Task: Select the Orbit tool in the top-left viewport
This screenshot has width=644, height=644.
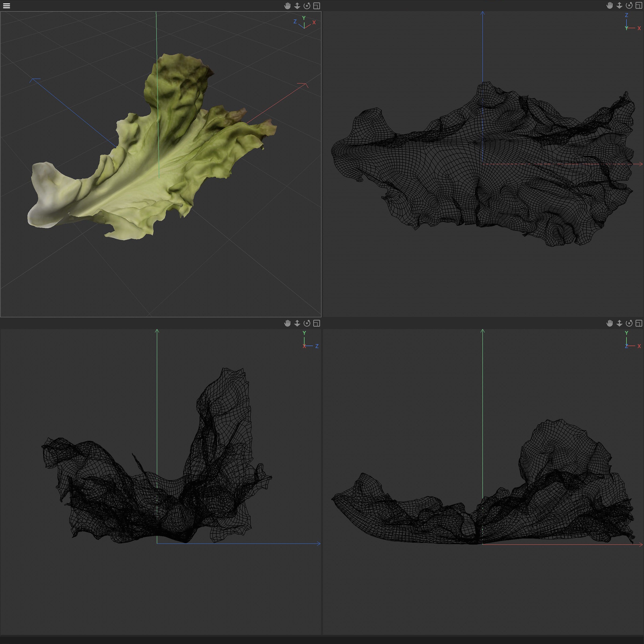Action: point(307,6)
